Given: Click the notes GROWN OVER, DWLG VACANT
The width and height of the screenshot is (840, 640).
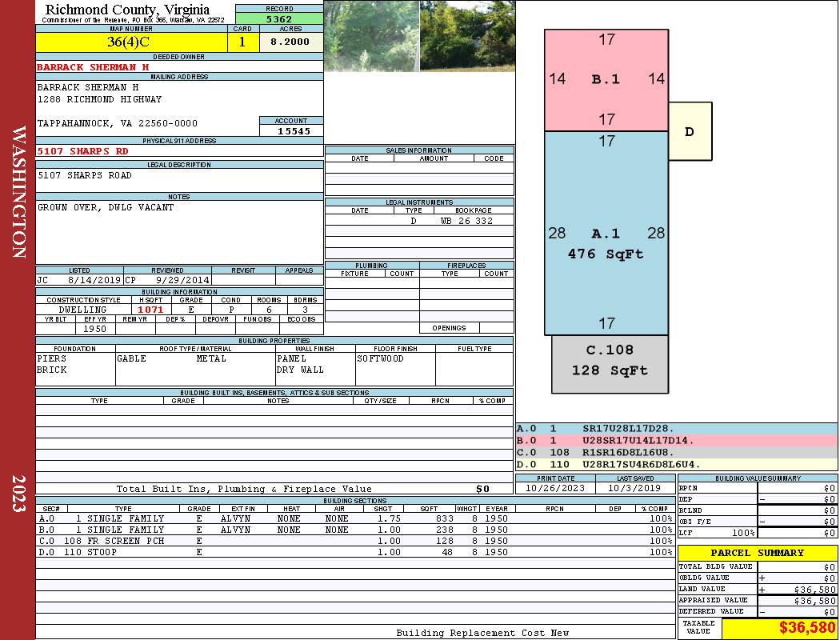Looking at the screenshot, I should 106,207.
